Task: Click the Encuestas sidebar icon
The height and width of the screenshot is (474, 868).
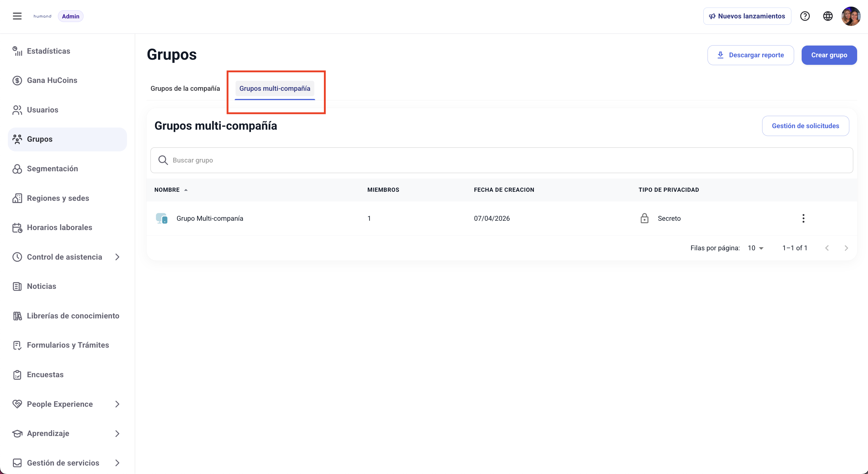Action: [x=17, y=374]
